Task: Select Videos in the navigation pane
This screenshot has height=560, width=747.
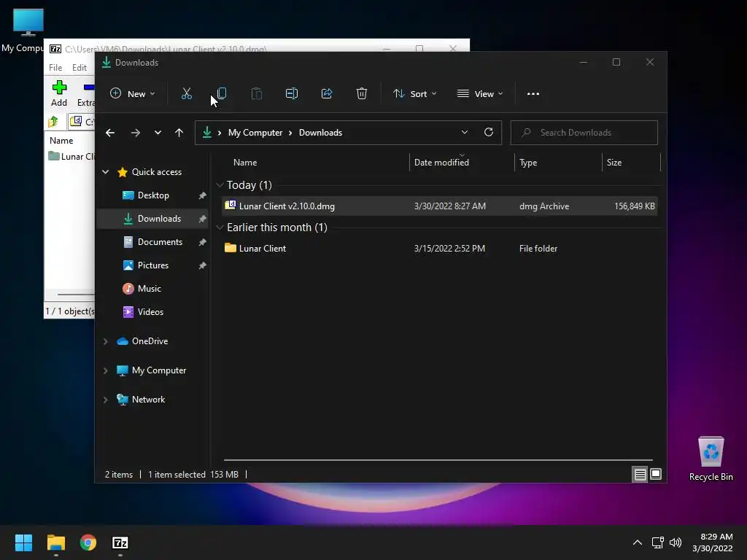Action: (x=153, y=312)
